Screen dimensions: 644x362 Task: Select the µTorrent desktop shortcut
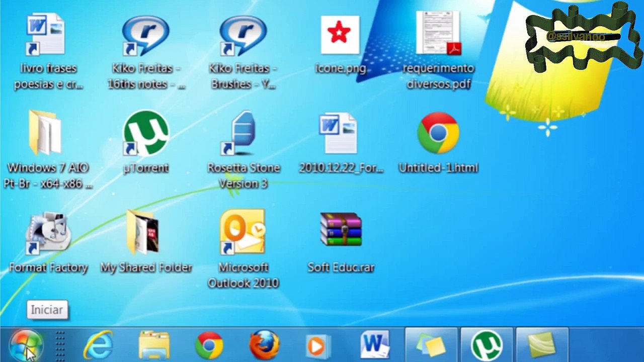click(x=146, y=134)
